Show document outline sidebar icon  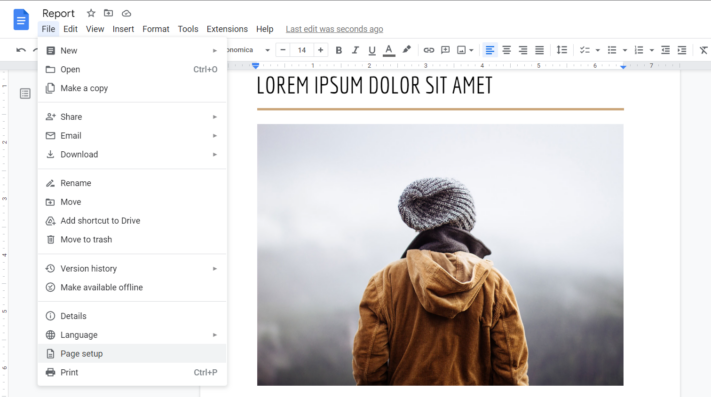click(25, 94)
